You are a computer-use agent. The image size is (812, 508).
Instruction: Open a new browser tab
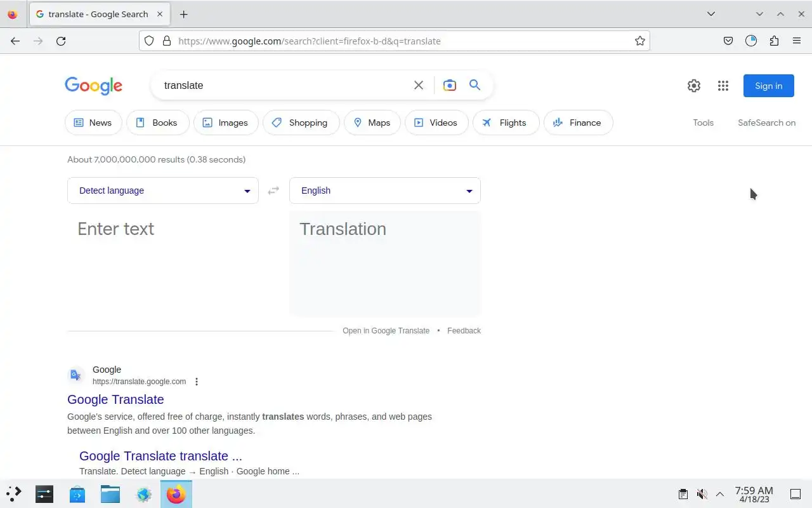183,14
